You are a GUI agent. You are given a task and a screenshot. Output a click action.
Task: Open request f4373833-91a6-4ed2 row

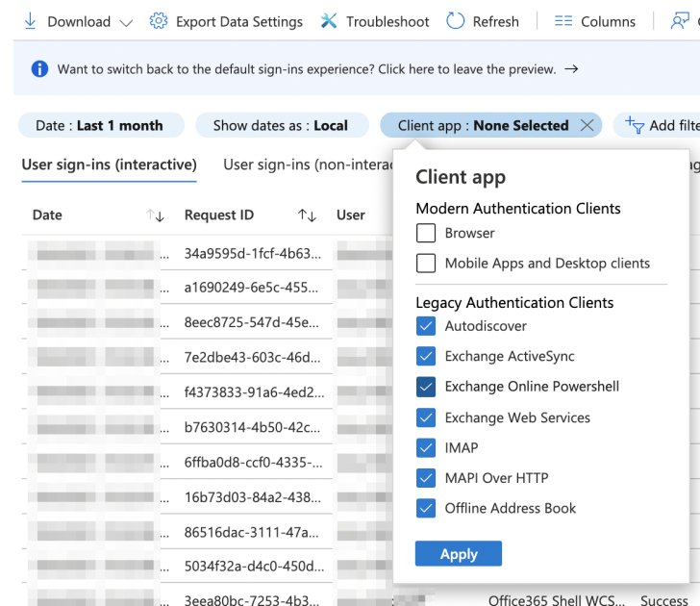pyautogui.click(x=255, y=392)
